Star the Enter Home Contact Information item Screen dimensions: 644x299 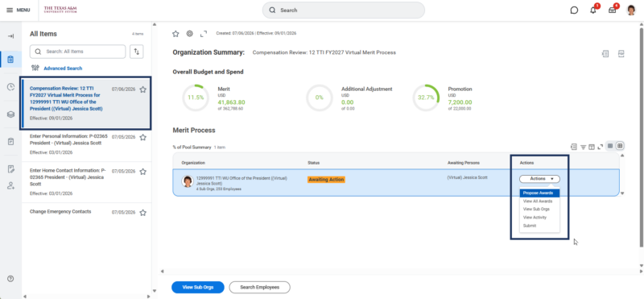143,172
